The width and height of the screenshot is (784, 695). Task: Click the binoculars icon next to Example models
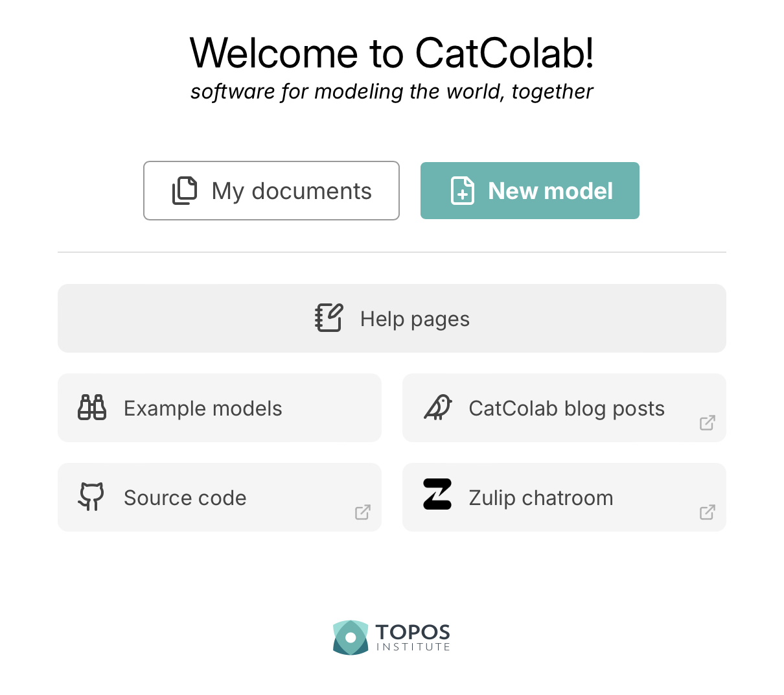[x=91, y=408]
